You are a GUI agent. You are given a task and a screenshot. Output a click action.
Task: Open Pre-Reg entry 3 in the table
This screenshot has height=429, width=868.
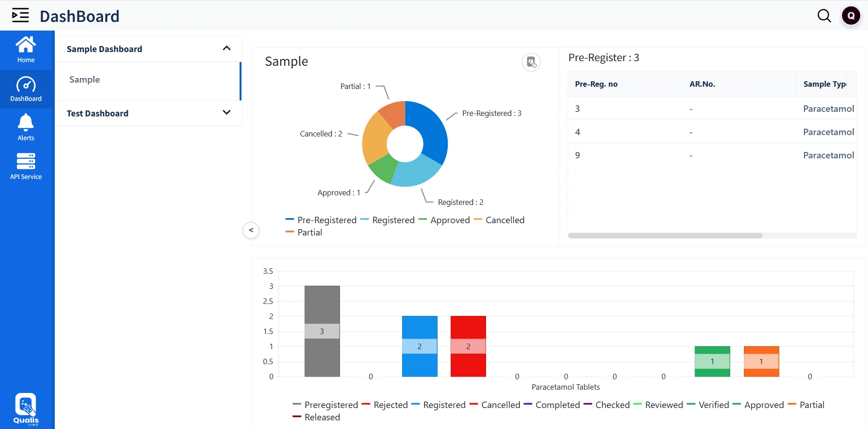tap(578, 108)
